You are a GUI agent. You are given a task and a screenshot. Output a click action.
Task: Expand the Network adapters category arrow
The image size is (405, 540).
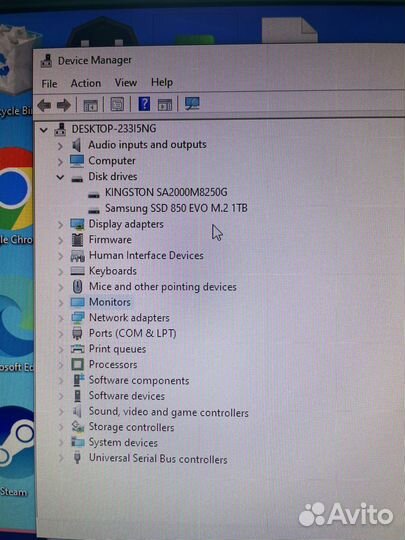tap(61, 318)
